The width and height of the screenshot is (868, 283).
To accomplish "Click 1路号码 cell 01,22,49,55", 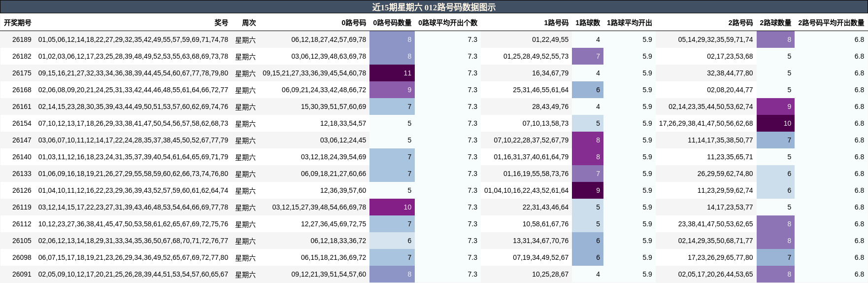I will point(550,39).
